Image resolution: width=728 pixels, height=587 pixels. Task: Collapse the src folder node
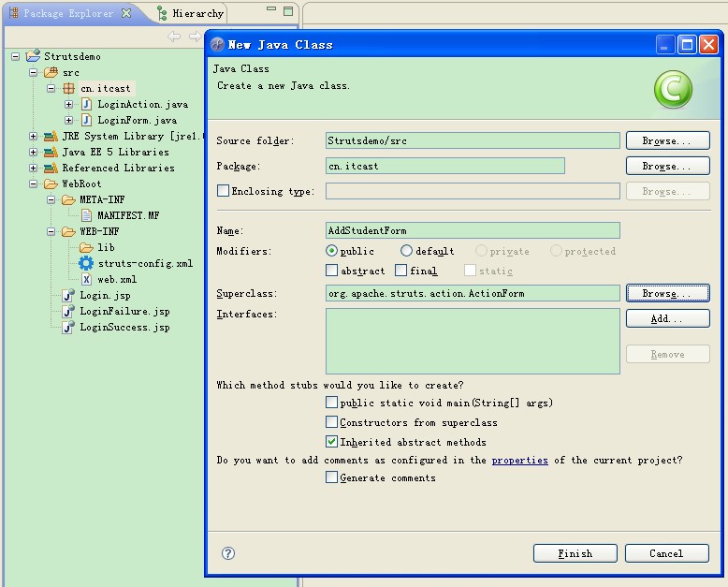(x=33, y=72)
